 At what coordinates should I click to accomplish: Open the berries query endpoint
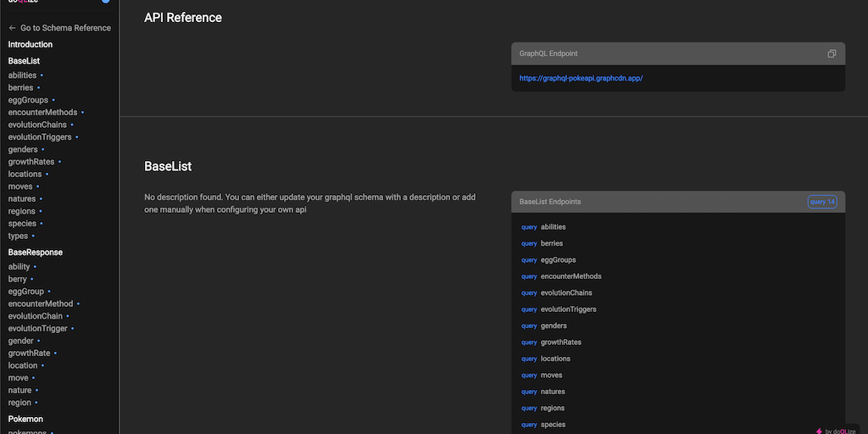(551, 243)
